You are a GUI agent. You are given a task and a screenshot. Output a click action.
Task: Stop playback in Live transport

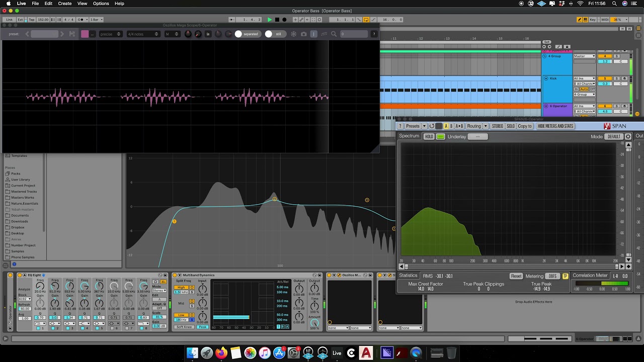point(277,20)
